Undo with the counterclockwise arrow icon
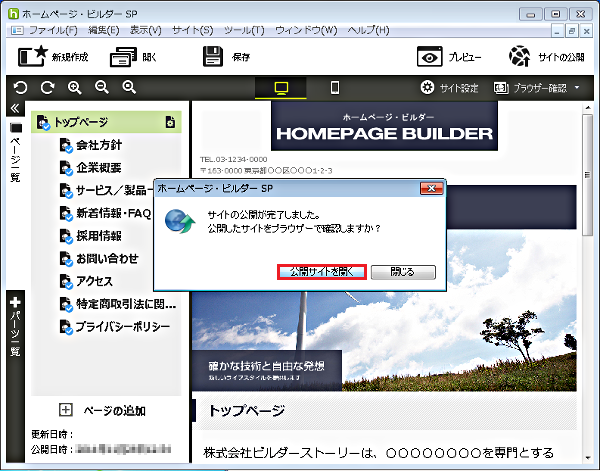Screen dimensions: 600x471 20,88
